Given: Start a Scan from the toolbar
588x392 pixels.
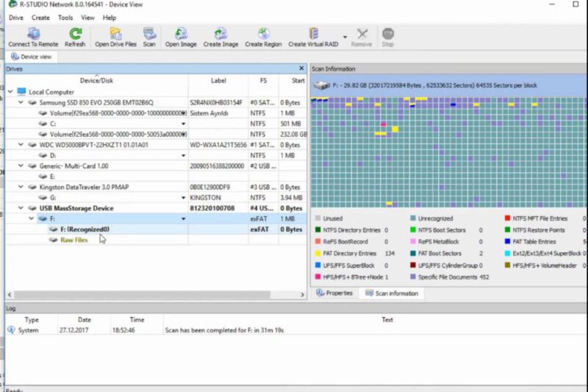Looking at the screenshot, I should 149,34.
